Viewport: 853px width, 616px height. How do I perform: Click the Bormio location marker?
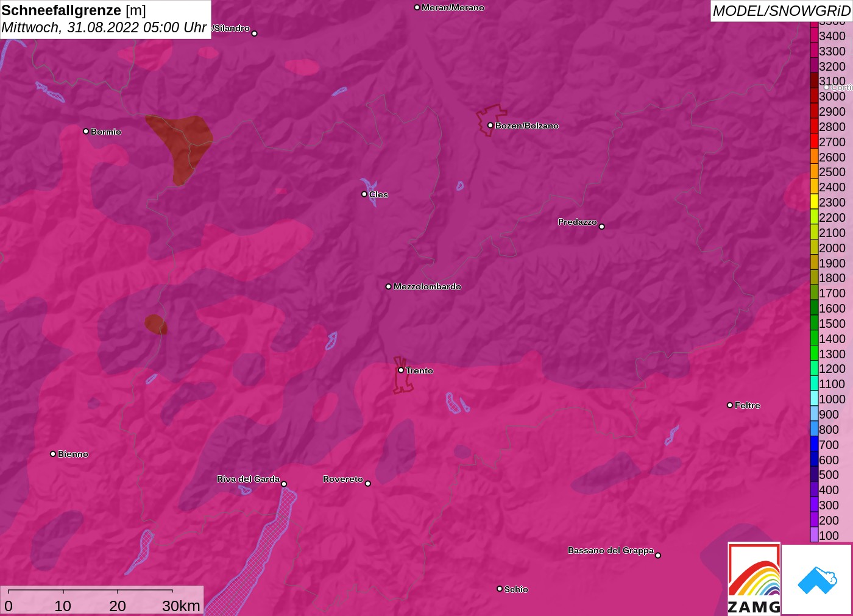tap(86, 131)
